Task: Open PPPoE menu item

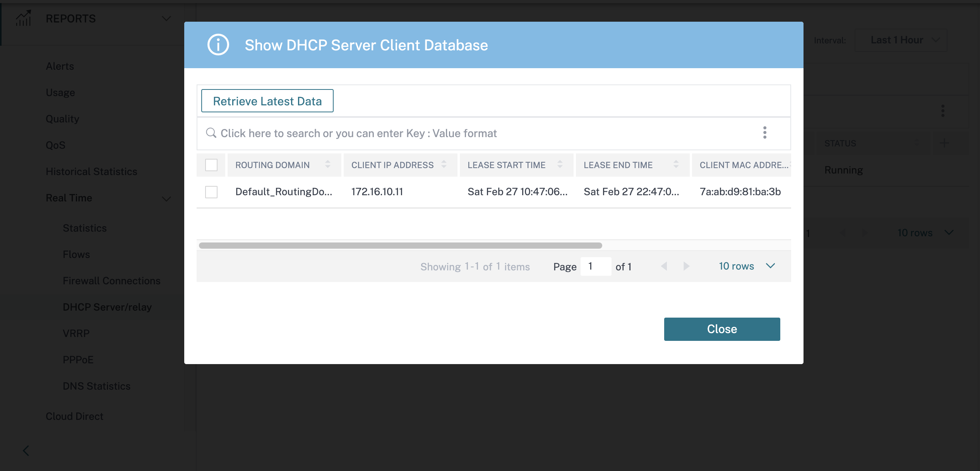Action: click(x=78, y=360)
